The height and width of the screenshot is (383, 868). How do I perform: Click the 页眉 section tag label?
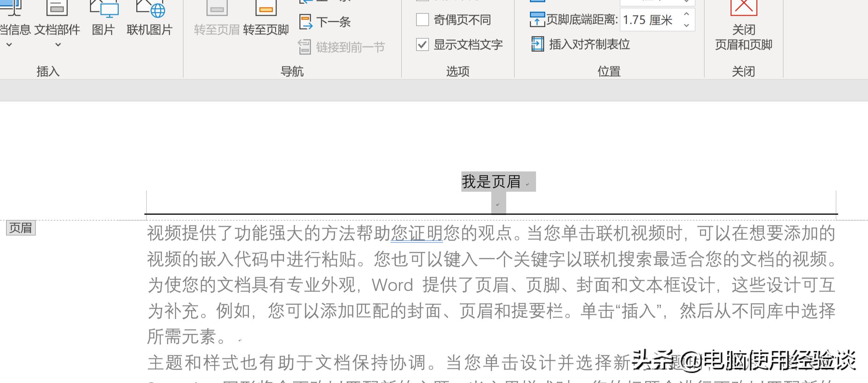(21, 228)
